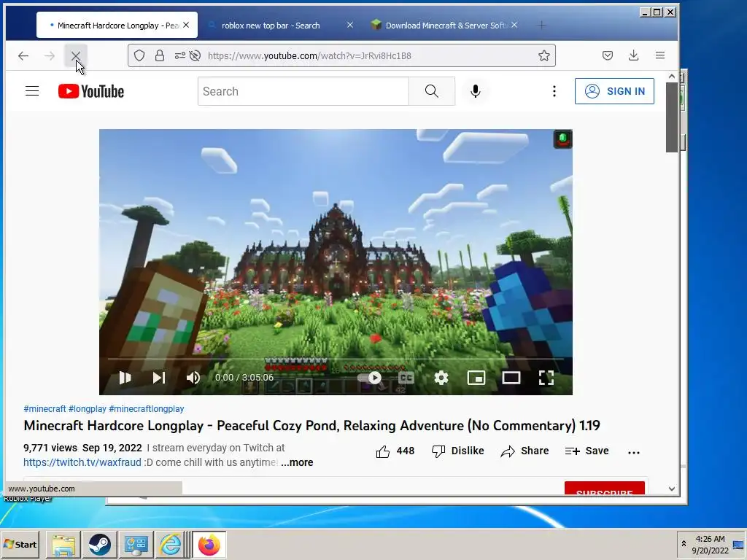
Task: Expand description with ...more
Action: click(298, 462)
